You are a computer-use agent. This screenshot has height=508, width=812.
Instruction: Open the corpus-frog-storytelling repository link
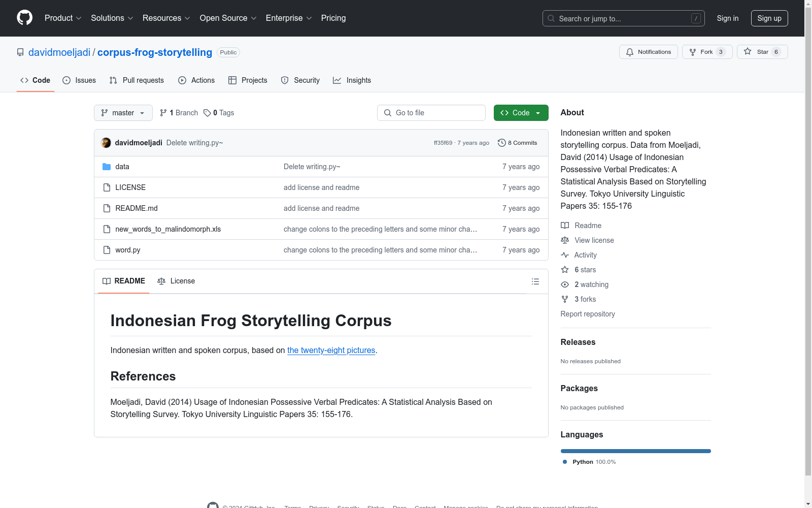[x=155, y=52]
